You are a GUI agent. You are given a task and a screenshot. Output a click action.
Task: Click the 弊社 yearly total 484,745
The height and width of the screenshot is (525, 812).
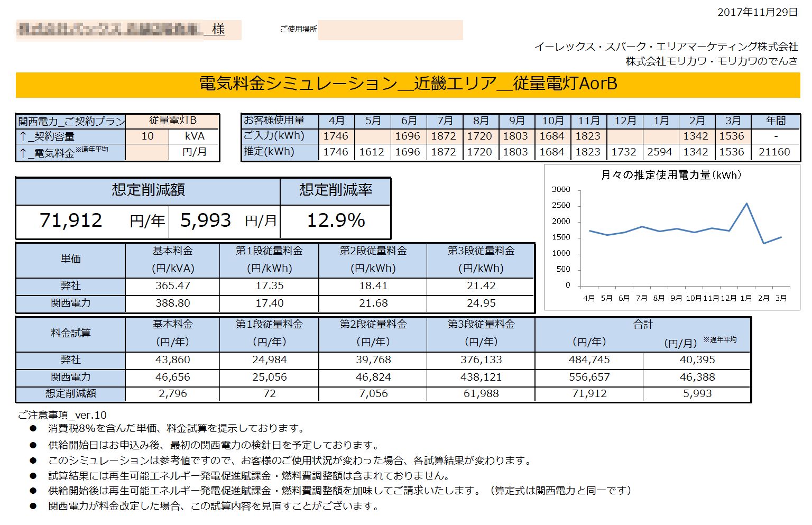point(589,360)
